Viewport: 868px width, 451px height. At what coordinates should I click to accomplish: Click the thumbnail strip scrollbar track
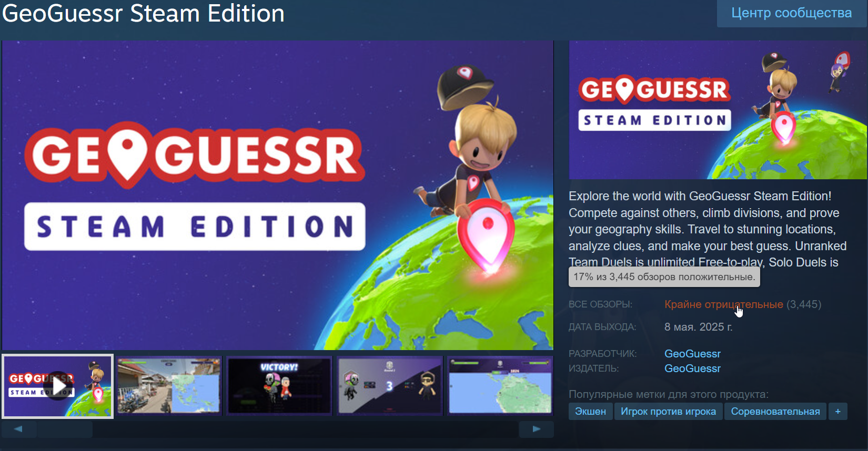305,429
